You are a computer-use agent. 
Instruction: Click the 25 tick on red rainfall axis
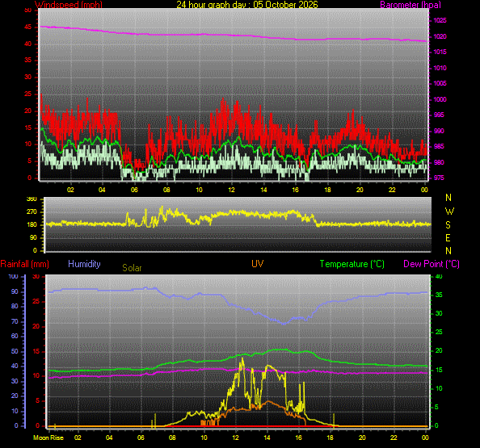pyautogui.click(x=36, y=302)
